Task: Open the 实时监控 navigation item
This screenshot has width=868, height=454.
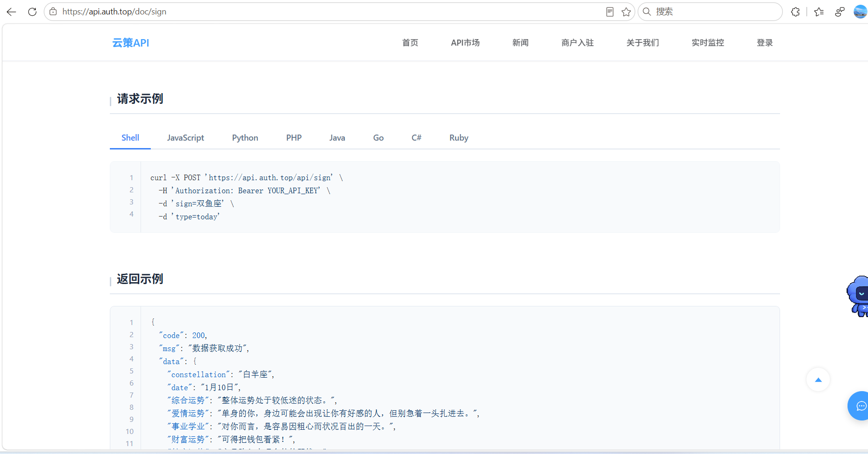Action: 708,43
